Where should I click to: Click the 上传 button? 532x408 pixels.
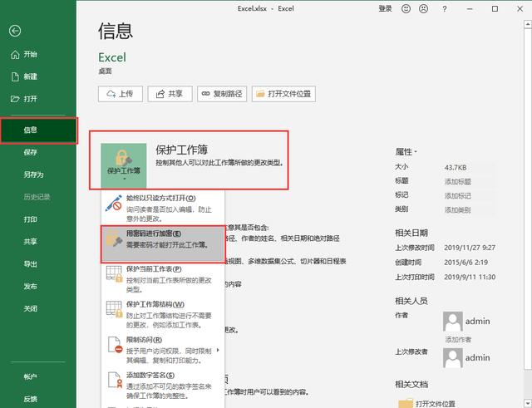pyautogui.click(x=121, y=94)
